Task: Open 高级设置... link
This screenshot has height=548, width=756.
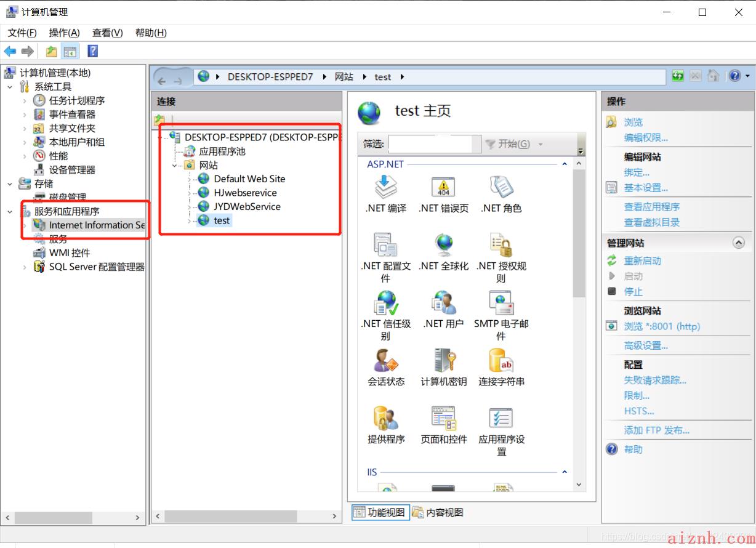Action: pyautogui.click(x=646, y=345)
